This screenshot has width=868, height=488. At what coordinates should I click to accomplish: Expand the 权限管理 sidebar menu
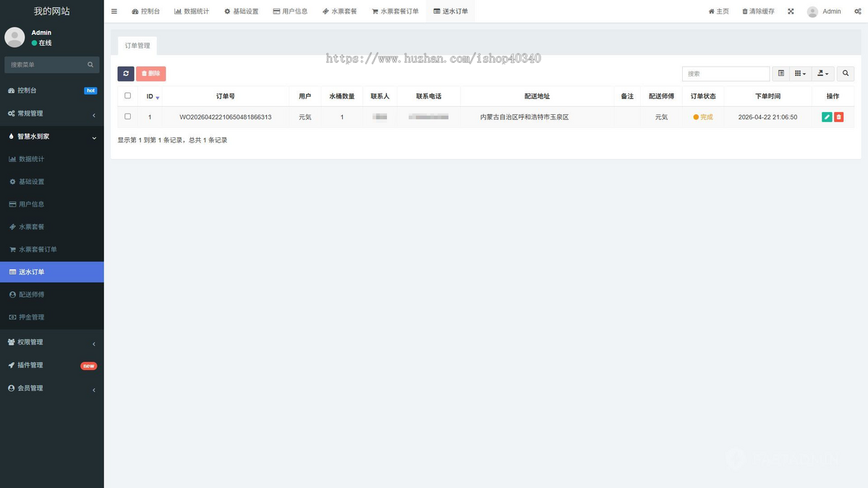(x=52, y=342)
